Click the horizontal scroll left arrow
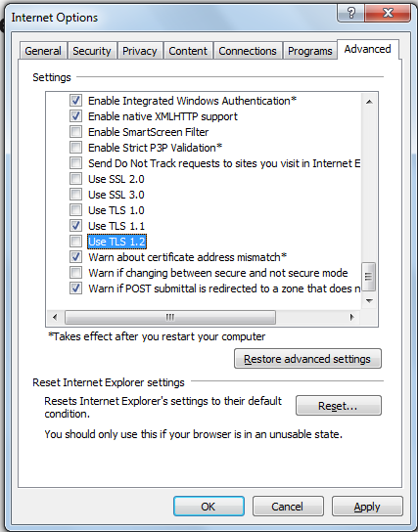This screenshot has height=532, width=418. pyautogui.click(x=55, y=317)
